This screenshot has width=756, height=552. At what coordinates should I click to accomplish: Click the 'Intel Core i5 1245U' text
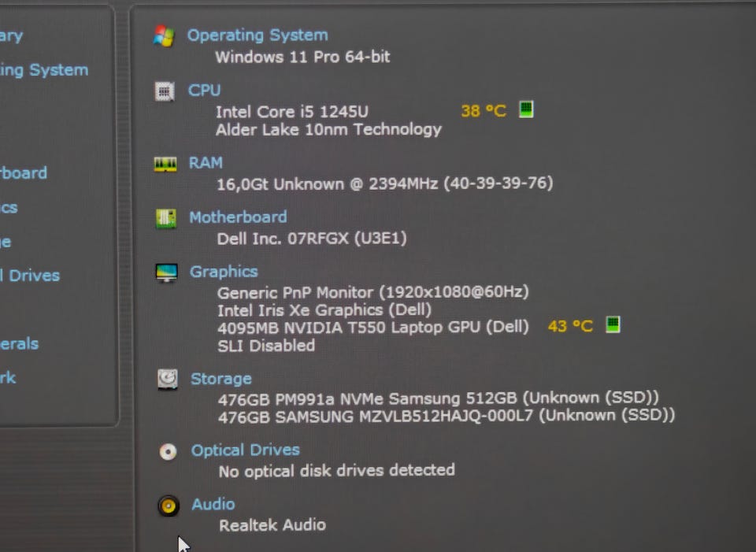(291, 112)
